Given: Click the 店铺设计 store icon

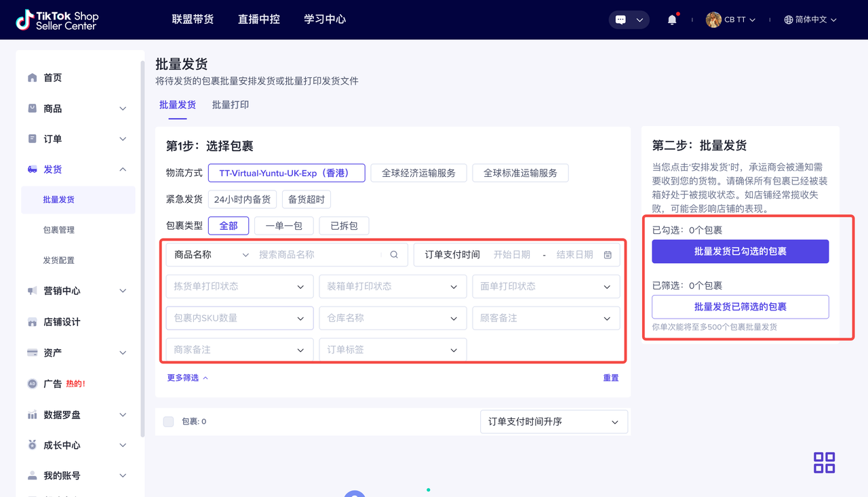Looking at the screenshot, I should [32, 322].
